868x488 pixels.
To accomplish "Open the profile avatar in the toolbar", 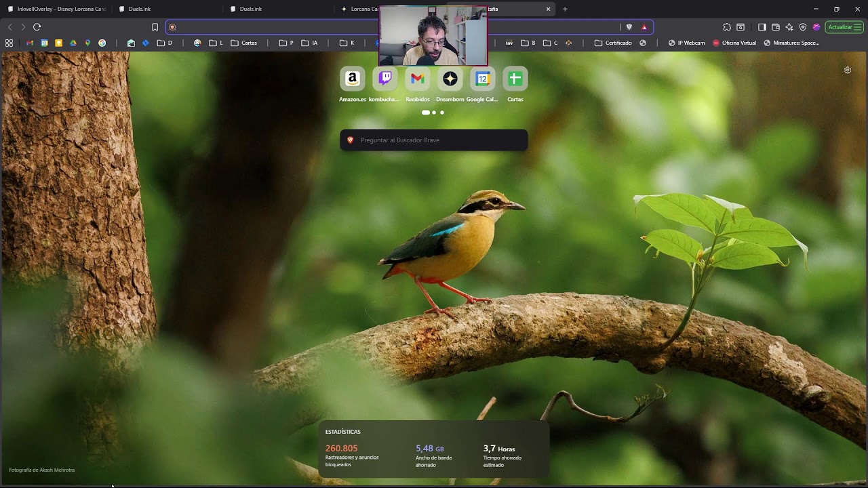I will pyautogui.click(x=816, y=27).
